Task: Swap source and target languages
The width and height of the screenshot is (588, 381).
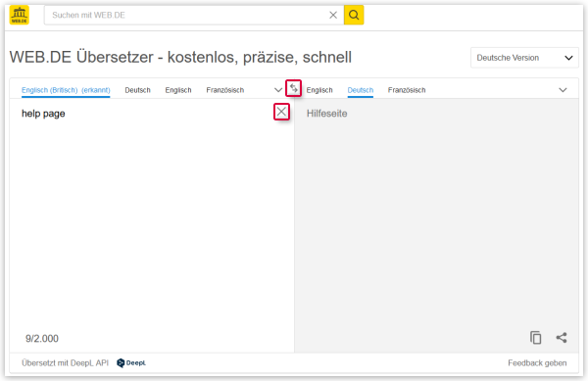Action: (294, 88)
